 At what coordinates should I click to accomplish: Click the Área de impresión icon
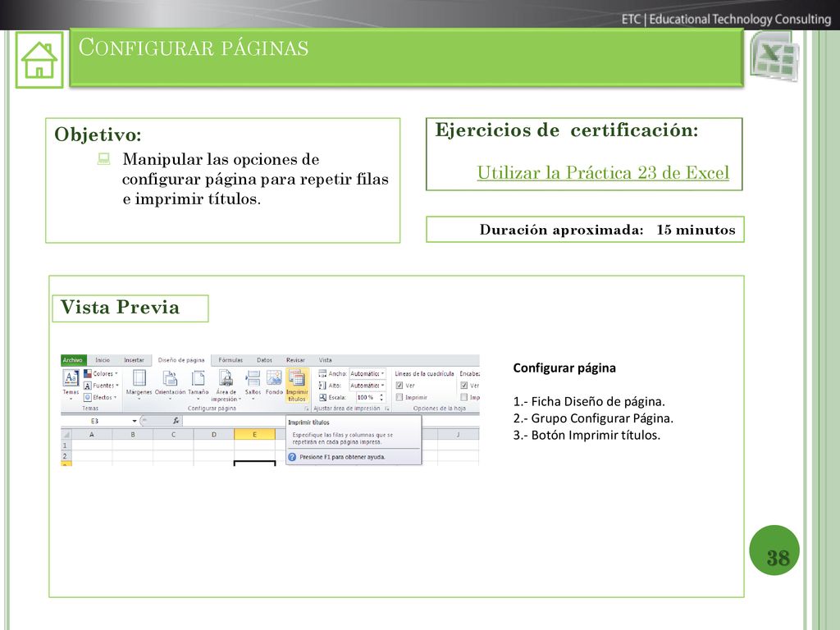click(226, 377)
